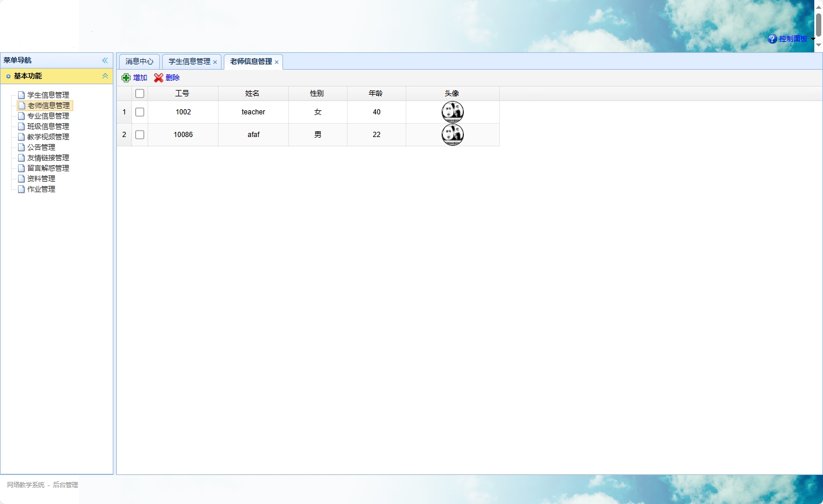Open 教学视频管理 in the navigation tree
Screen dimensions: 823x504
pos(48,137)
